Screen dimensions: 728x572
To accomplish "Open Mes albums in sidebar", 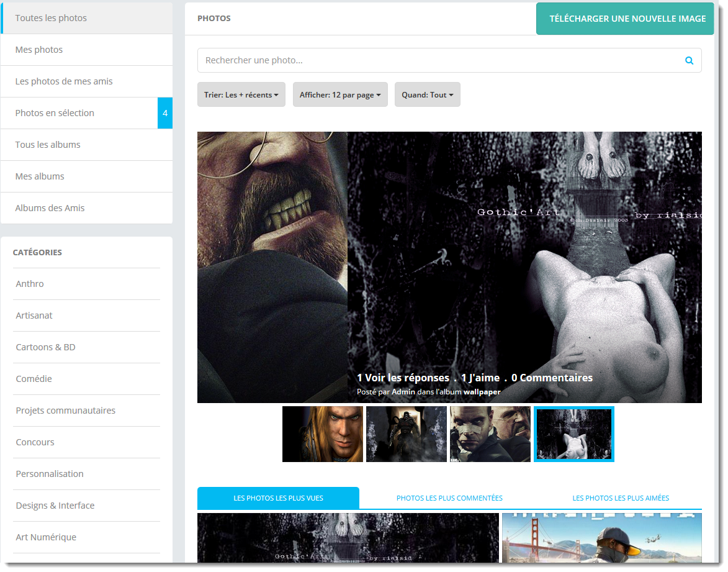I will 87,176.
